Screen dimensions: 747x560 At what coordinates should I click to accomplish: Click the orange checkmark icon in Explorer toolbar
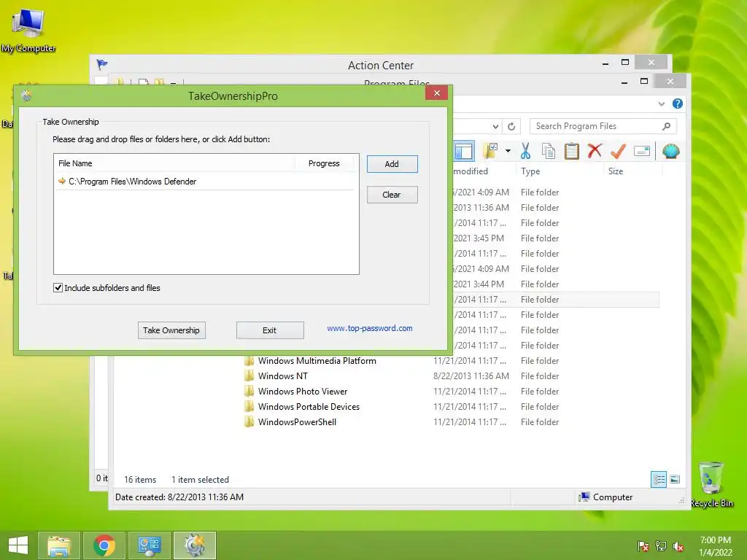tap(618, 151)
